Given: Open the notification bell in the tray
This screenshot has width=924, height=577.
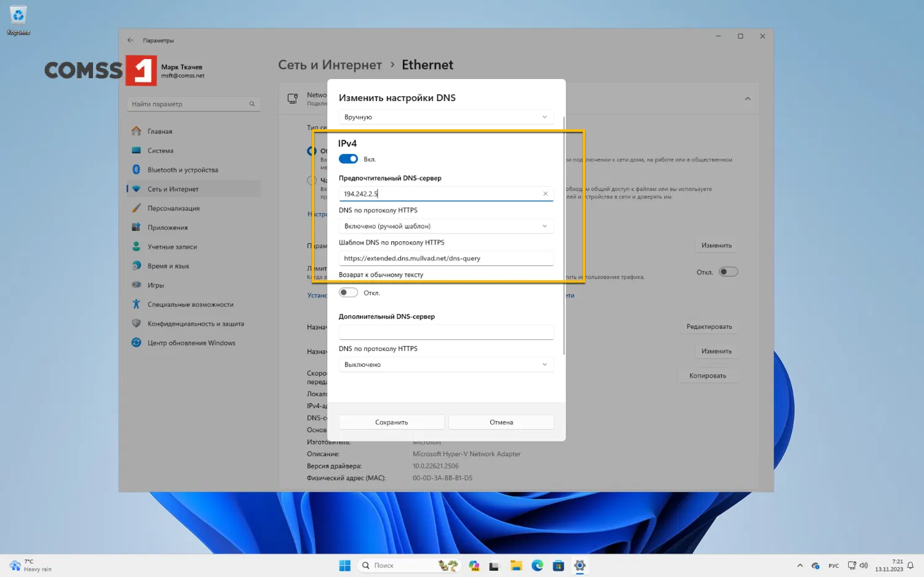Looking at the screenshot, I should [910, 565].
